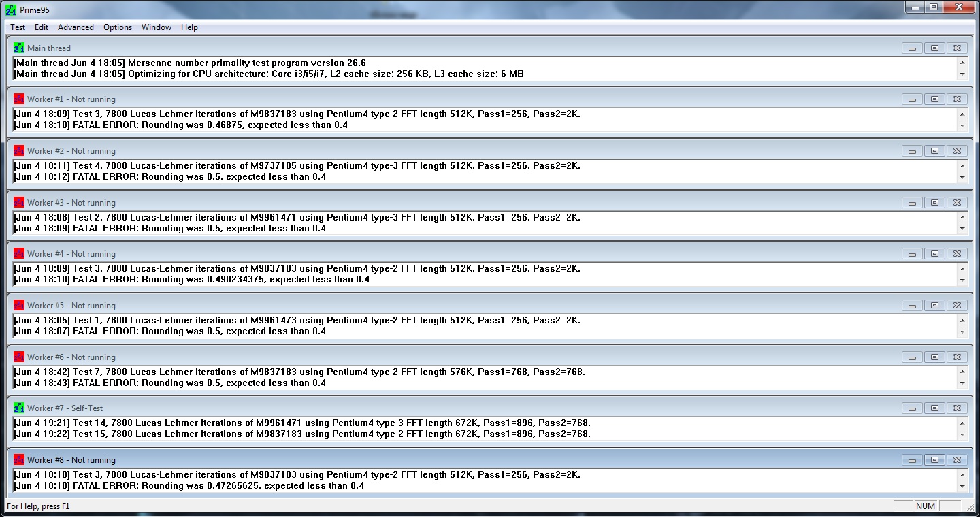
Task: Click the NUM indicator in status bar
Action: (x=926, y=506)
